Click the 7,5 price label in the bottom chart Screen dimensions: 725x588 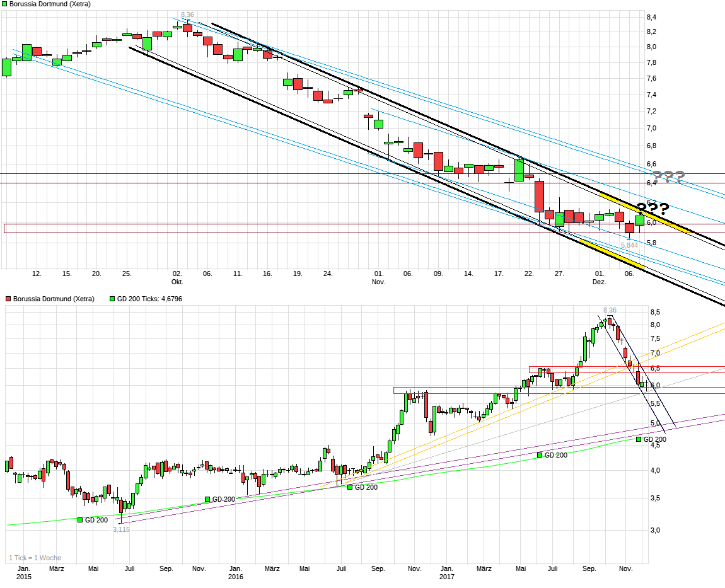[655, 339]
